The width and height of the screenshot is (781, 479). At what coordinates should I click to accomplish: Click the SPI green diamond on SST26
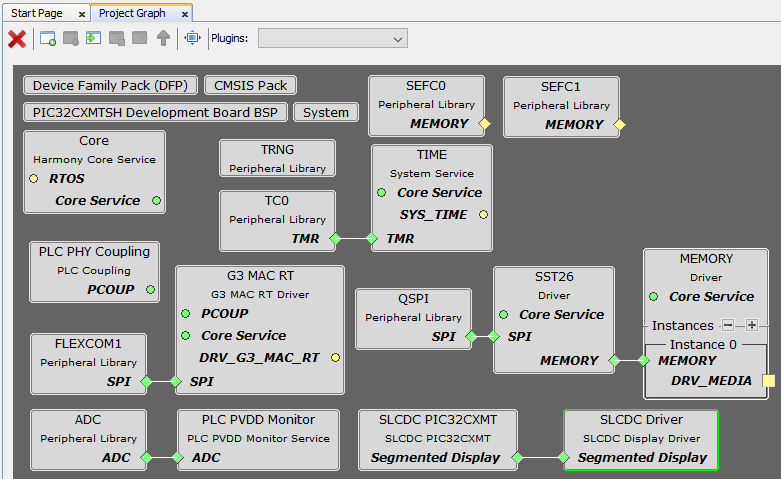click(494, 337)
